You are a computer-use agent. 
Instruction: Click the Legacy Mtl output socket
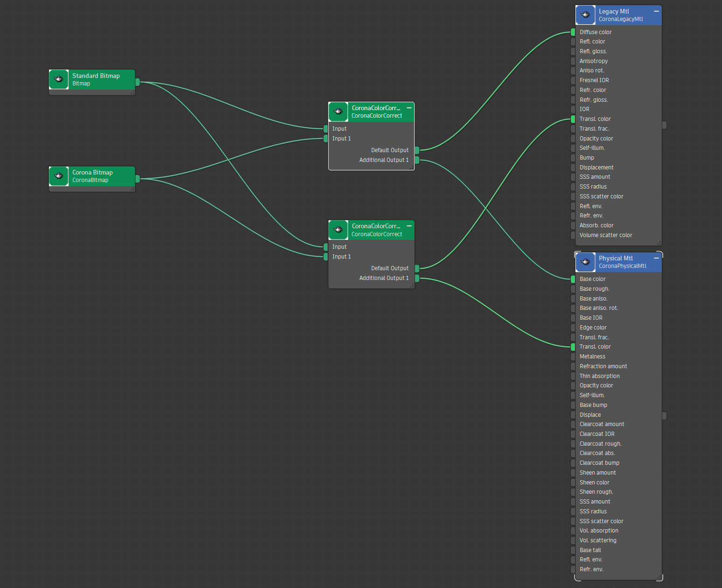point(664,125)
